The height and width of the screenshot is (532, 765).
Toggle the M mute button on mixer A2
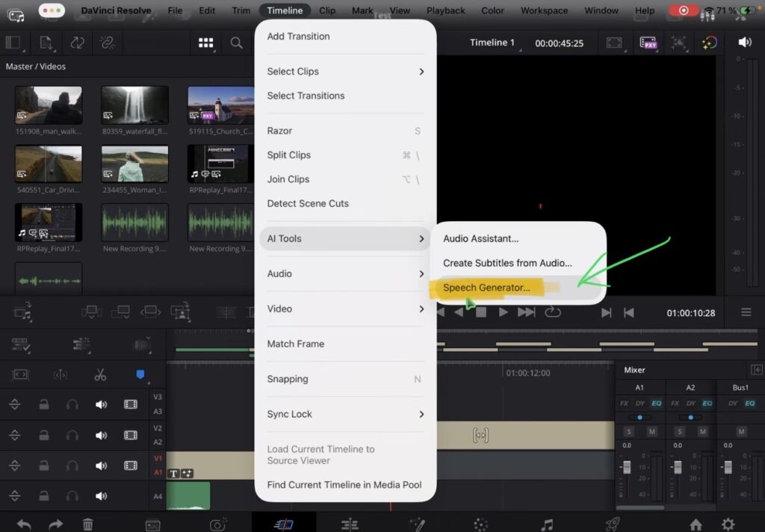(702, 431)
